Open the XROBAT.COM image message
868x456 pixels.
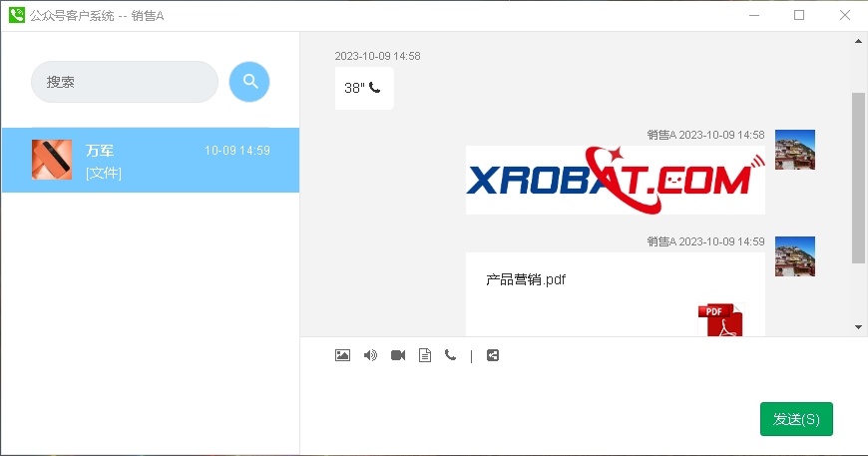615,180
